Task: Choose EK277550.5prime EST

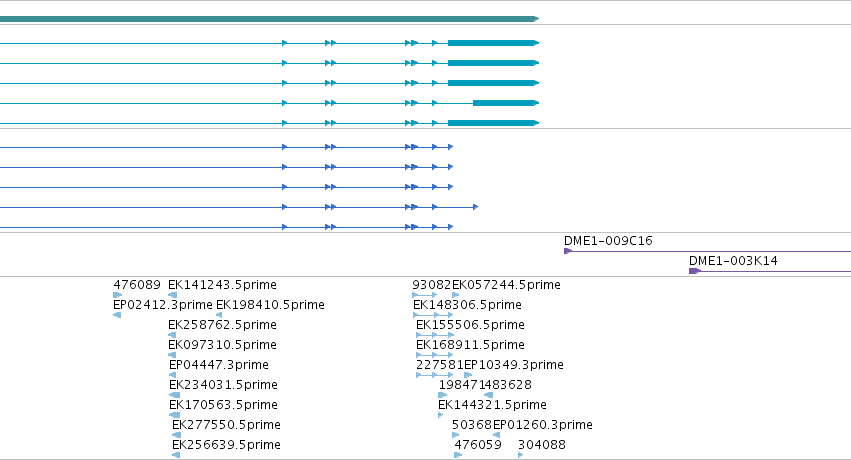Action: [226, 425]
